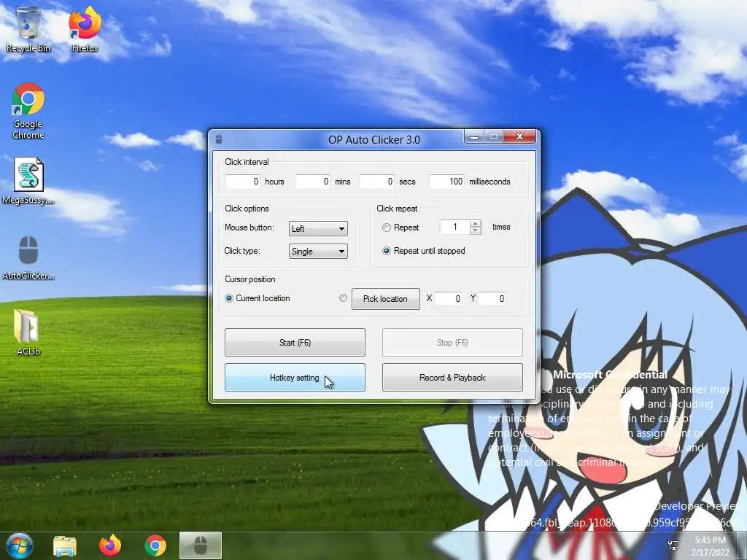The width and height of the screenshot is (747, 560).
Task: Open the Firefox desktop shortcut
Action: click(x=85, y=29)
